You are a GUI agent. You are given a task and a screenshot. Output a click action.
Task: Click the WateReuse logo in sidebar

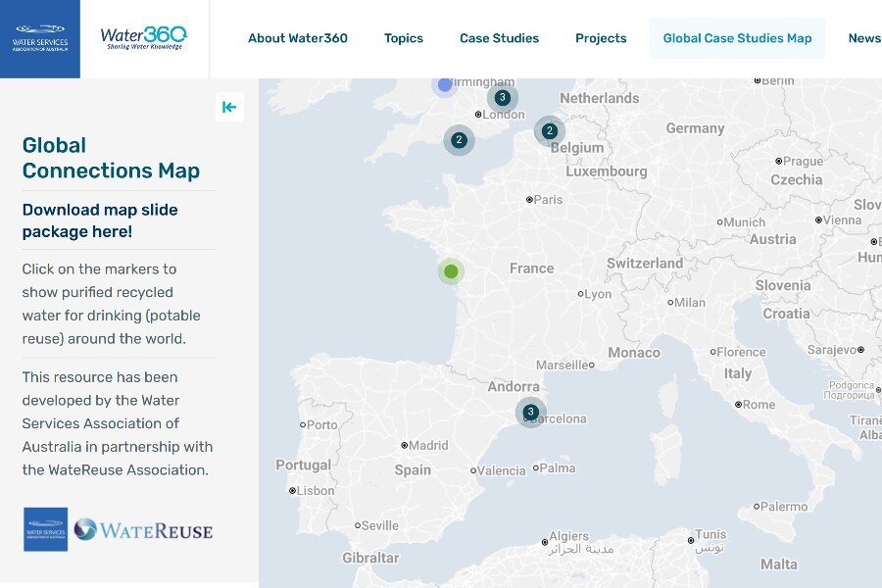143,530
